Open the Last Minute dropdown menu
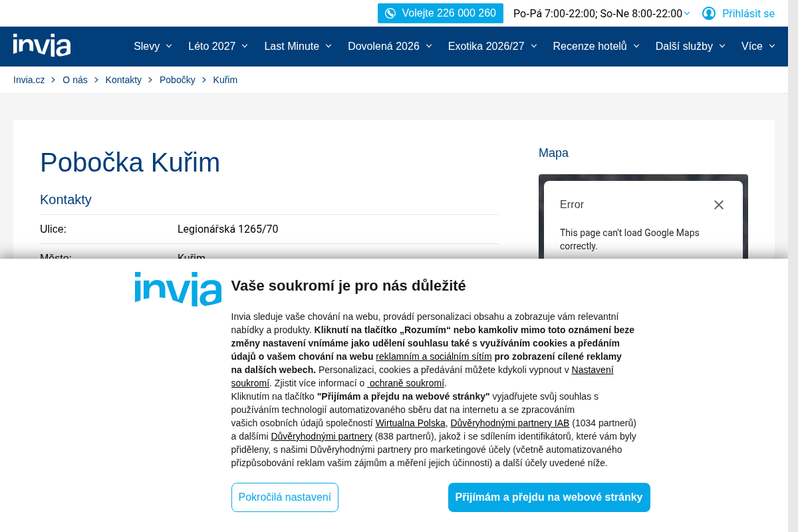The image size is (798, 532). [298, 46]
